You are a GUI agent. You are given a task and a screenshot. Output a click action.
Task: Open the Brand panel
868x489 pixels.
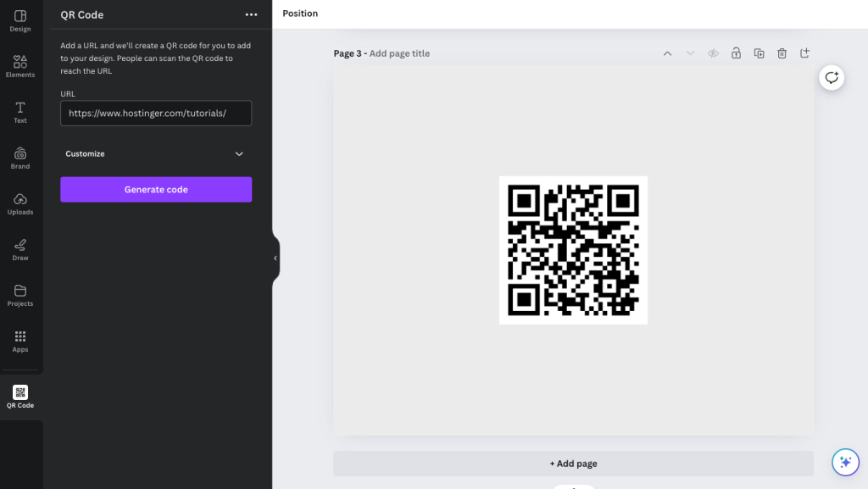click(x=19, y=158)
